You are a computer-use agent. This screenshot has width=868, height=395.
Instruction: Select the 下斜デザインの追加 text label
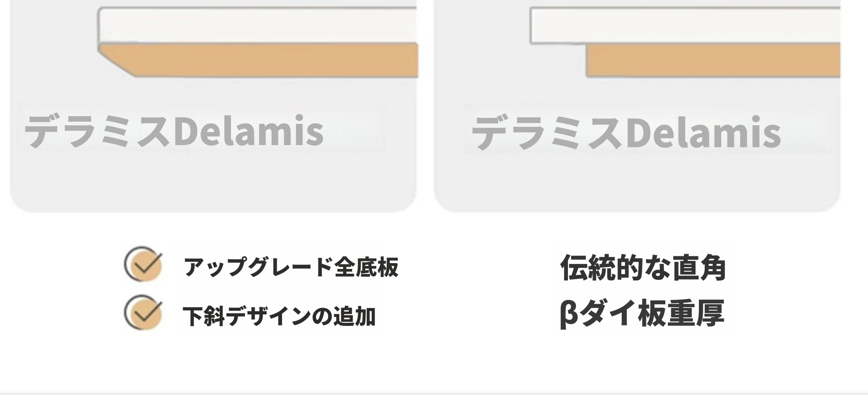pyautogui.click(x=279, y=316)
